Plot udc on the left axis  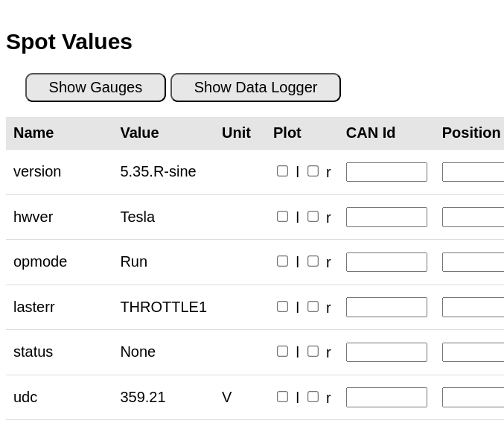(283, 397)
